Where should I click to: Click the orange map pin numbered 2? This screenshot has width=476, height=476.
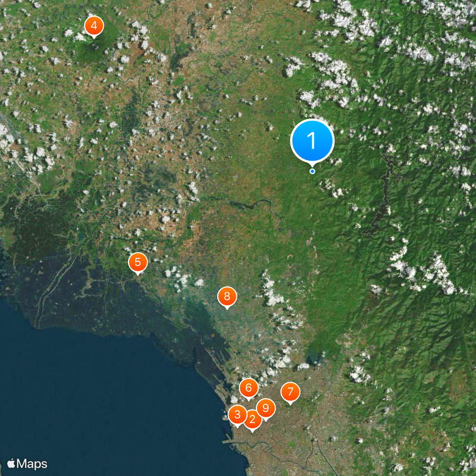252,419
